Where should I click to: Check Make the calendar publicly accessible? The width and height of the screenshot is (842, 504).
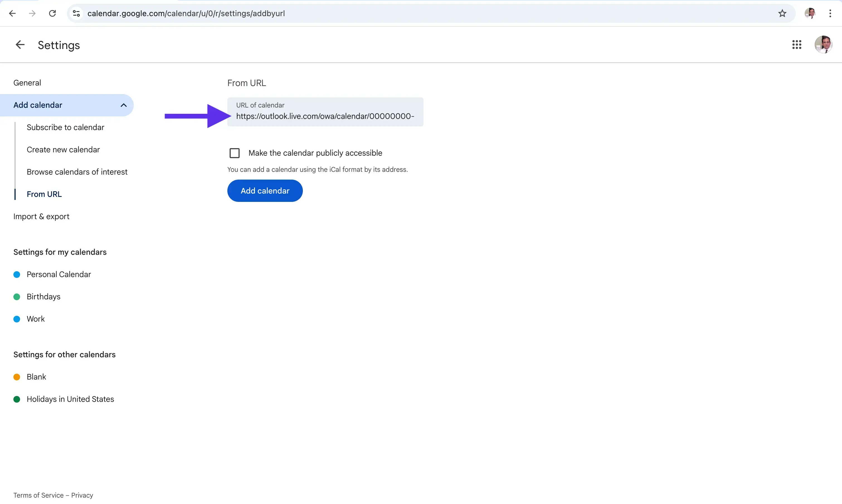[234, 153]
